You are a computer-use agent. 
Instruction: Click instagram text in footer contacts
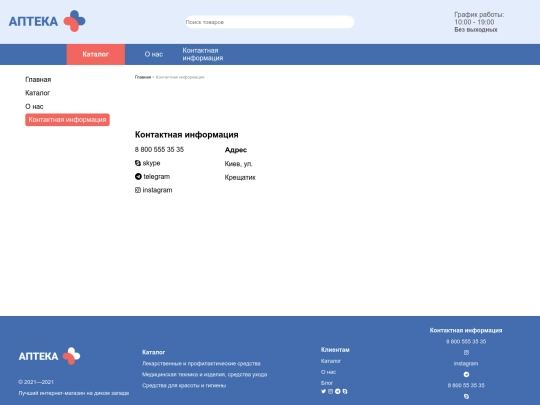[466, 363]
